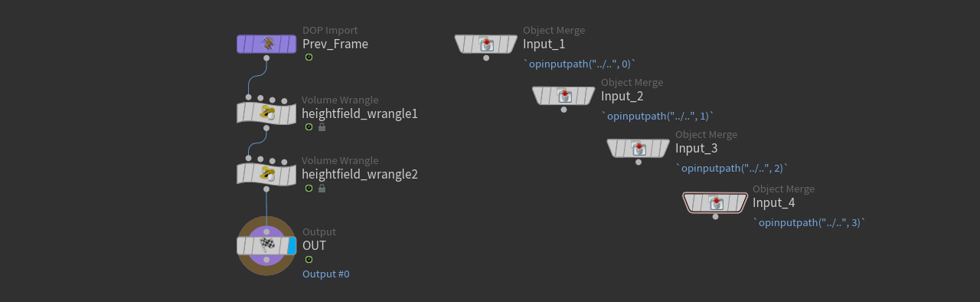Select the Input_1 Object Merge node icon

pyautogui.click(x=486, y=44)
